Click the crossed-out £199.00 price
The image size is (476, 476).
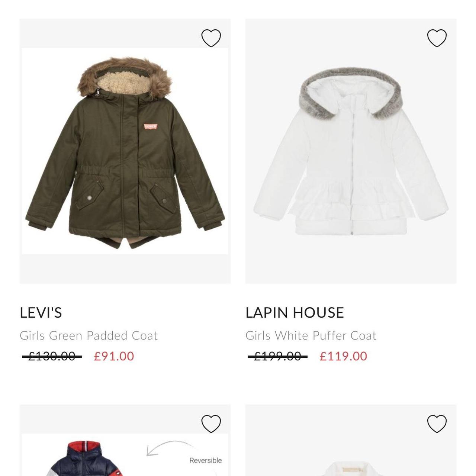tap(277, 356)
